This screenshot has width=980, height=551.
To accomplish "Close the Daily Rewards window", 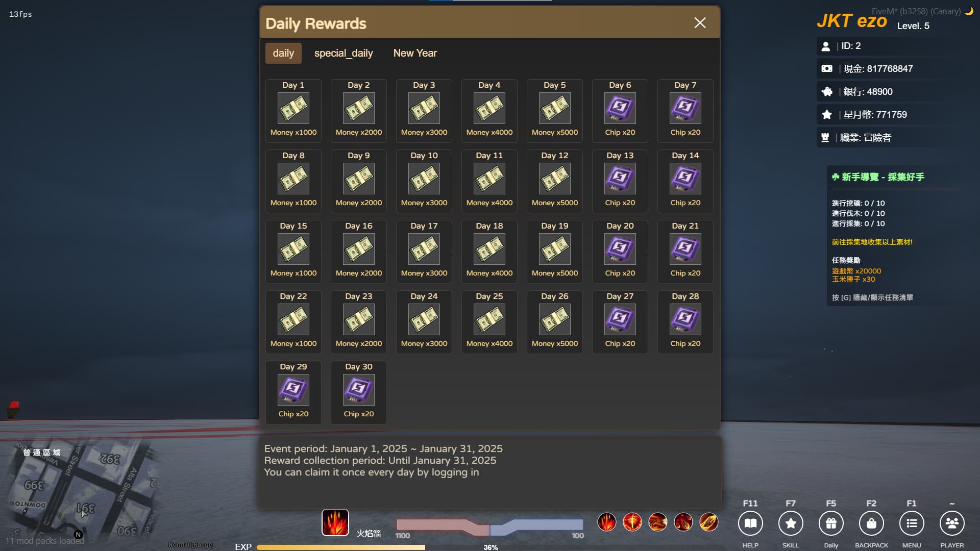I will click(700, 23).
